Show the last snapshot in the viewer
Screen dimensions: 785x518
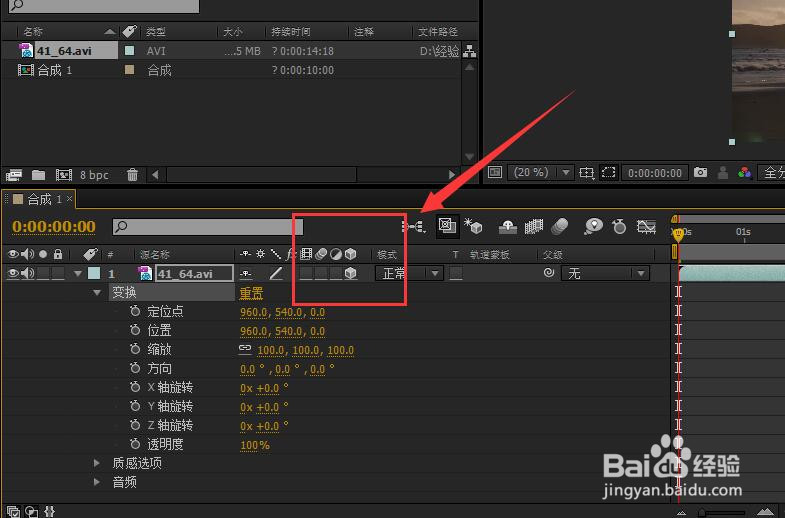(x=723, y=173)
